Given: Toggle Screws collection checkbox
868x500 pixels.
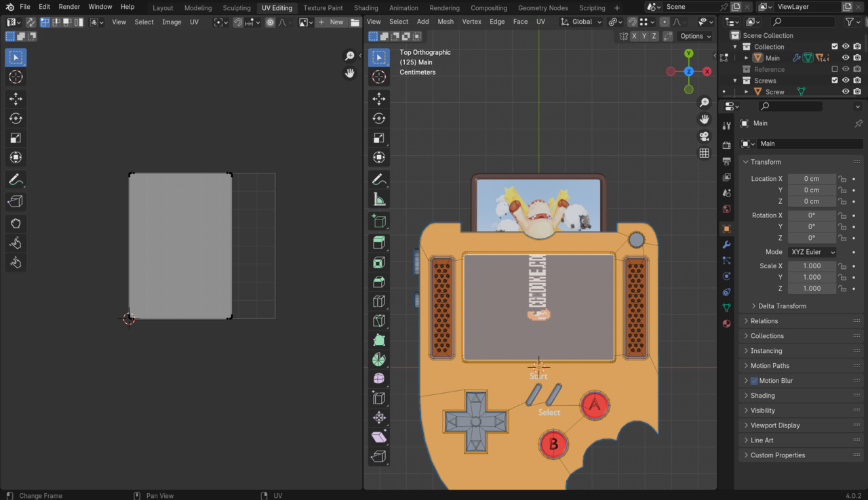Looking at the screenshot, I should click(x=835, y=81).
